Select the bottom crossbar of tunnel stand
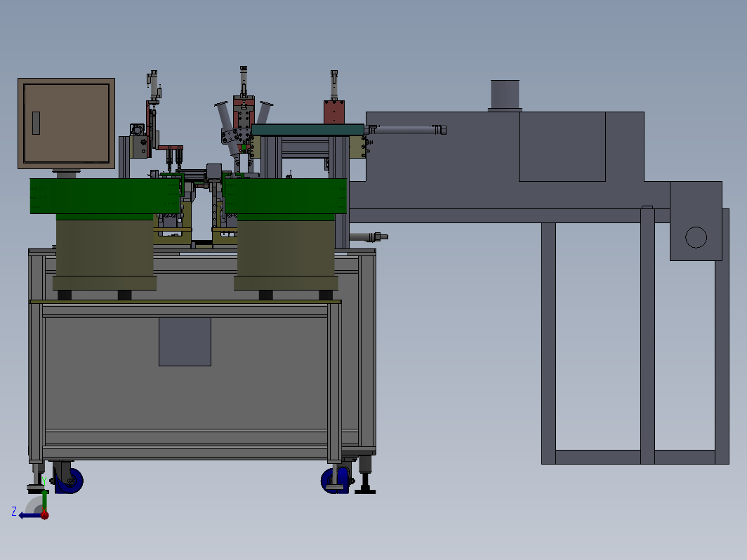Viewport: 747px width, 560px height. (x=635, y=457)
